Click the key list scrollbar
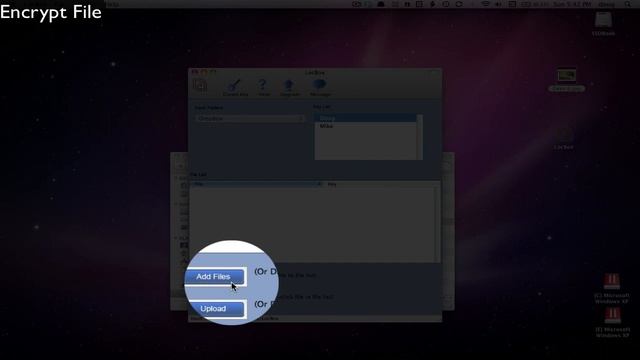 [419, 137]
